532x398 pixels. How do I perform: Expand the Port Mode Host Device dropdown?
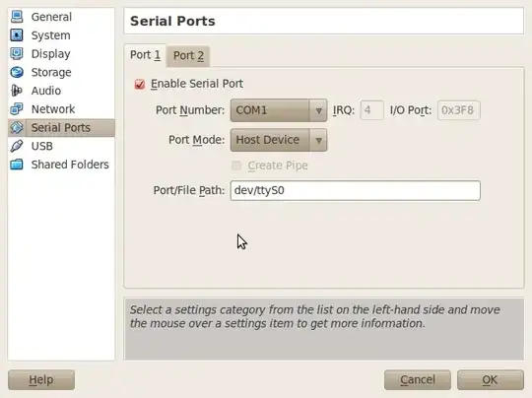coord(279,140)
